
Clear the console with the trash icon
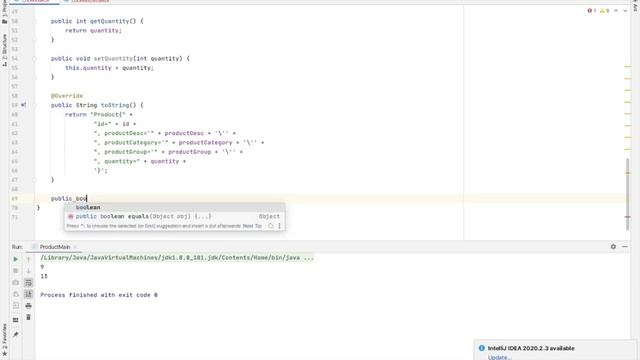click(28, 317)
